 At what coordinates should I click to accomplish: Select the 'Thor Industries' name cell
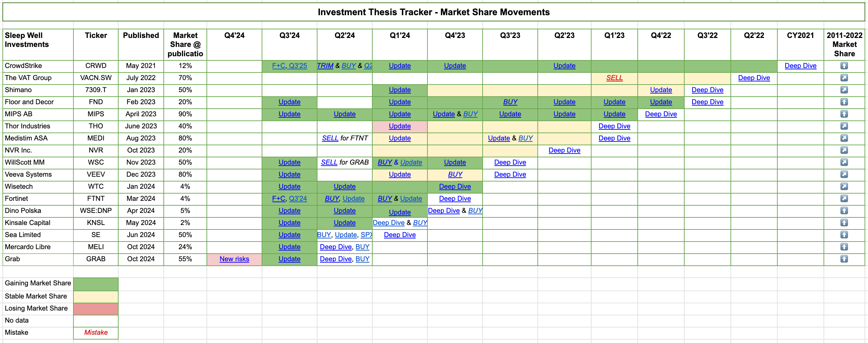pos(38,126)
